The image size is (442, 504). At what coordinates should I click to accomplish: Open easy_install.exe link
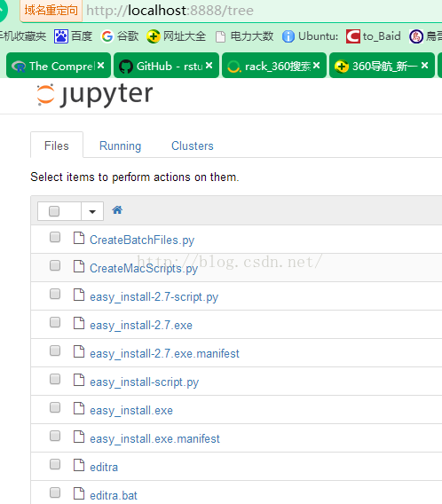tap(131, 411)
